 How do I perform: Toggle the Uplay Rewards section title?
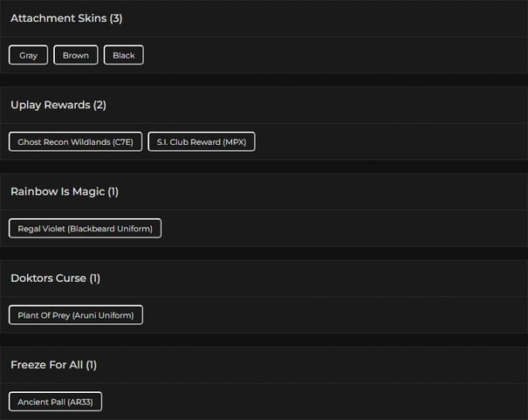coord(50,105)
